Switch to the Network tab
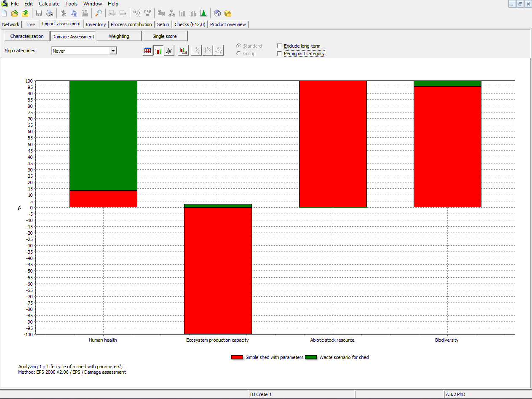Viewport: 532px width, 399px height. click(11, 24)
